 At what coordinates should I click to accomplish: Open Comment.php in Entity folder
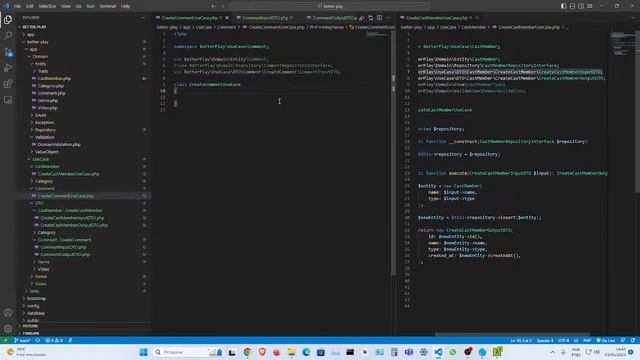point(51,93)
